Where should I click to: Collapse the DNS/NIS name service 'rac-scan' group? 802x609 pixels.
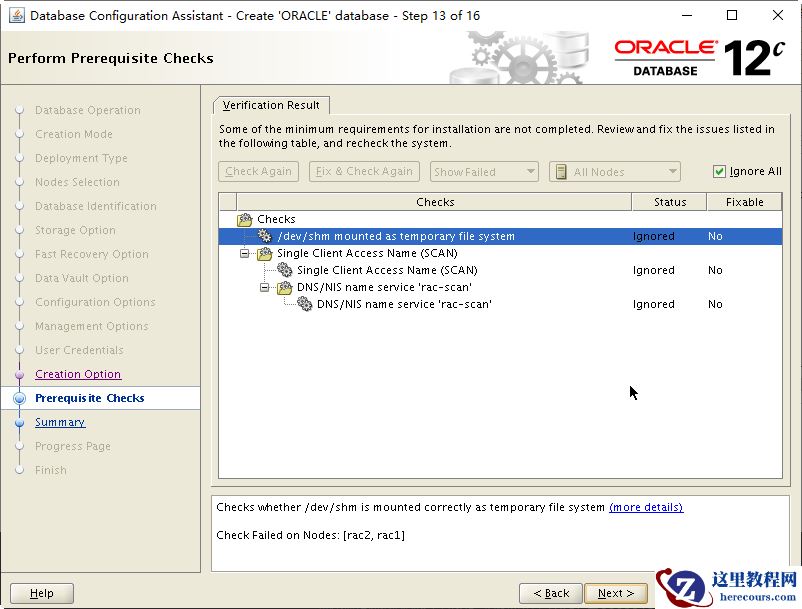coord(264,287)
